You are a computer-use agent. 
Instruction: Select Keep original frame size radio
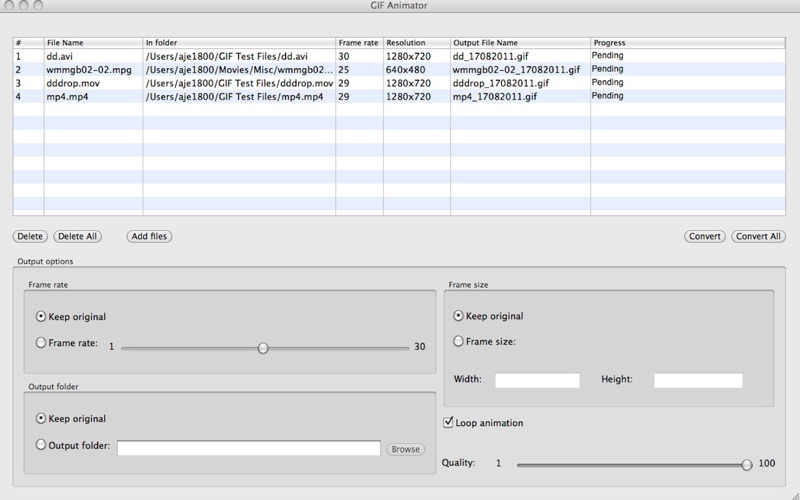point(459,316)
